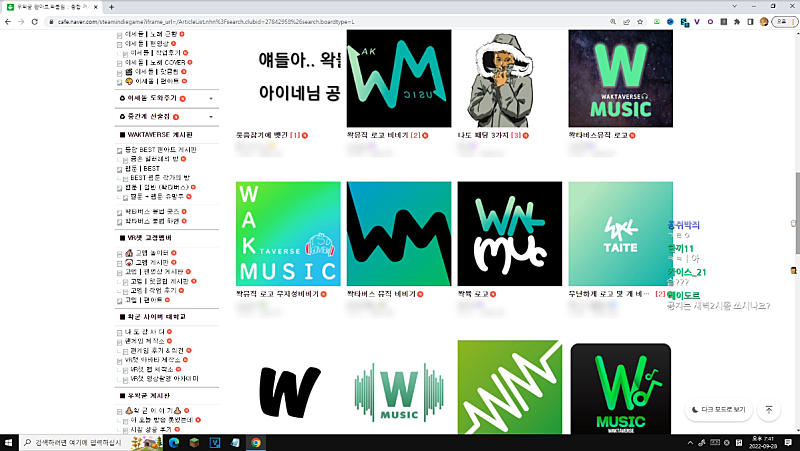
Task: Expand the 이세돌 도와주기 section arrow
Action: [x=211, y=98]
